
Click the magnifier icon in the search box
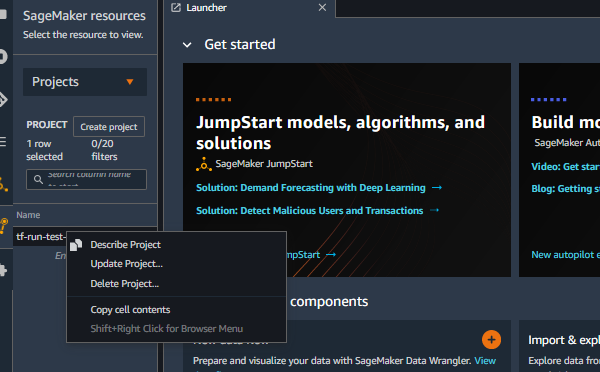click(38, 179)
